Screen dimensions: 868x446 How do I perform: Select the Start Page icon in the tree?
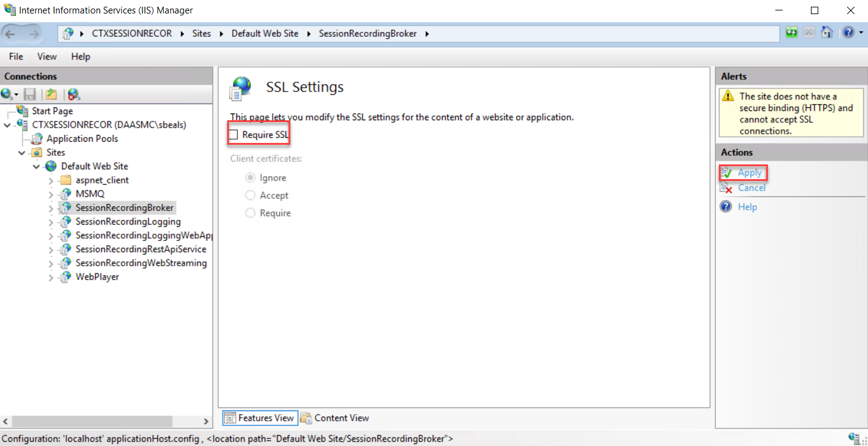coord(23,111)
